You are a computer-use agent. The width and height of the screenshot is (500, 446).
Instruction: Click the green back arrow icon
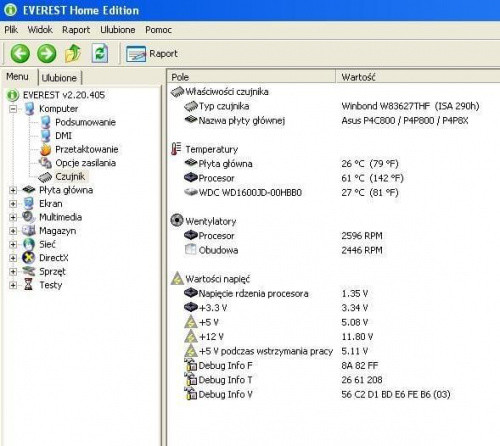[x=20, y=53]
